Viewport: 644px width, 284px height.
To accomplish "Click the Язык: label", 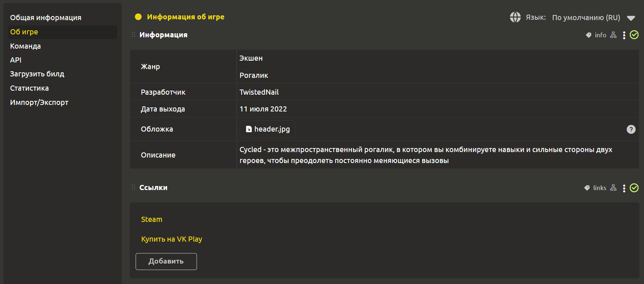I will 535,18.
